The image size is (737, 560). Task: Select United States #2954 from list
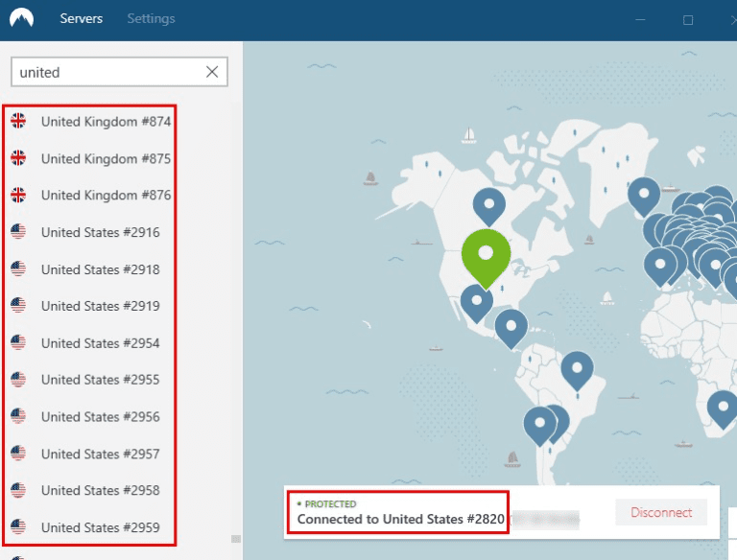click(100, 343)
